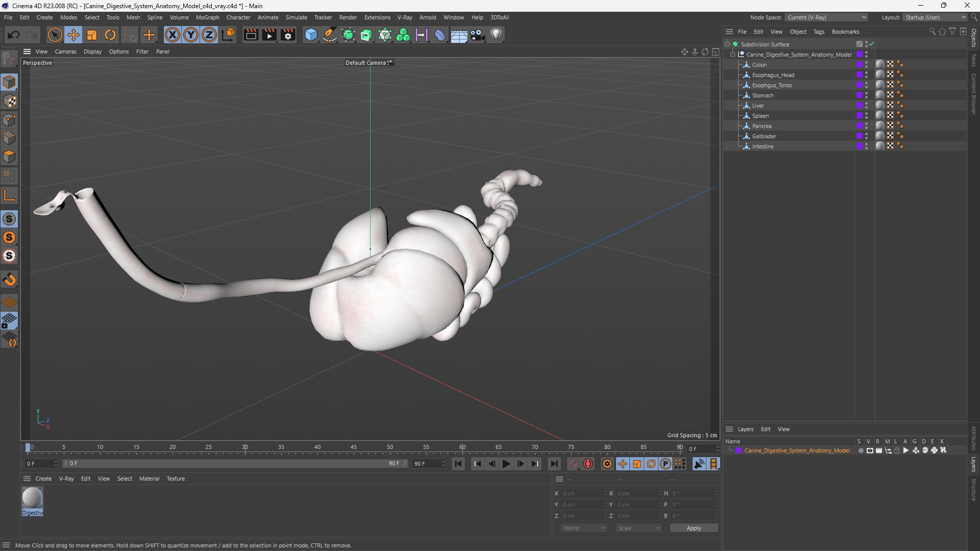Open the viewport Cameras menu
This screenshot has width=980, height=551.
[65, 52]
